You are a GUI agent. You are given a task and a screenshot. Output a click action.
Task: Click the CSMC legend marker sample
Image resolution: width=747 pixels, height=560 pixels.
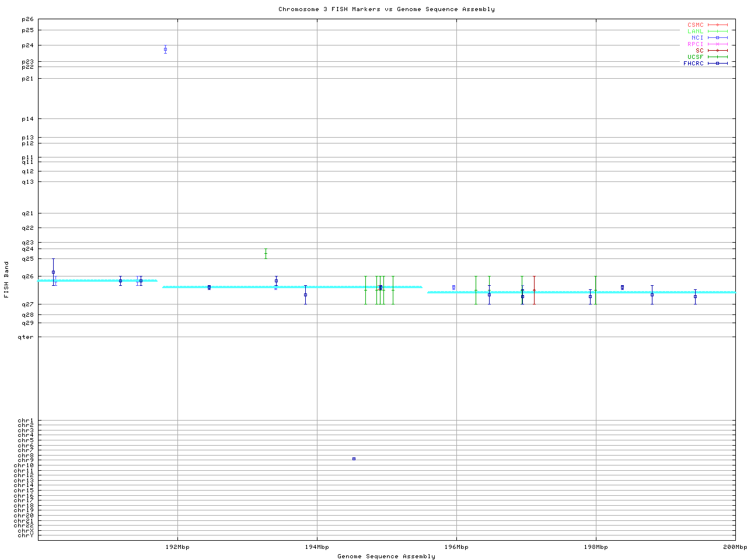point(717,25)
